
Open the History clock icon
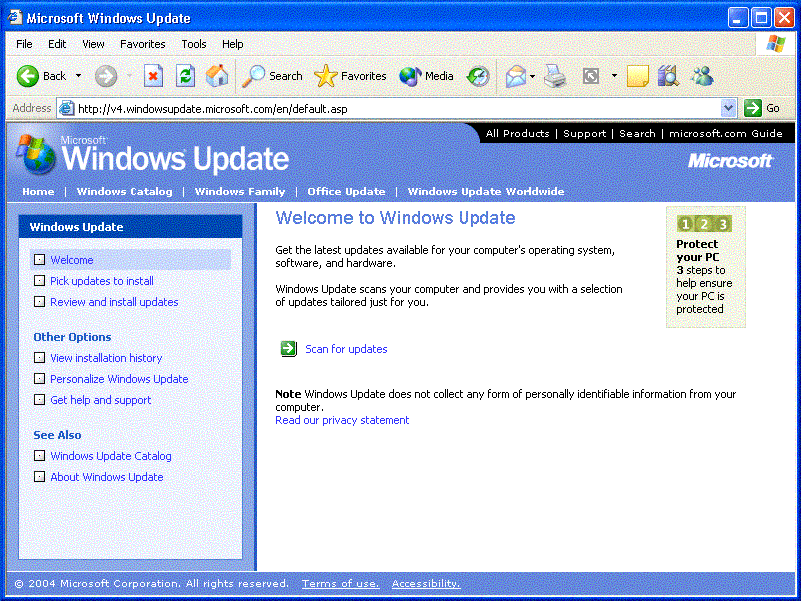[x=478, y=76]
